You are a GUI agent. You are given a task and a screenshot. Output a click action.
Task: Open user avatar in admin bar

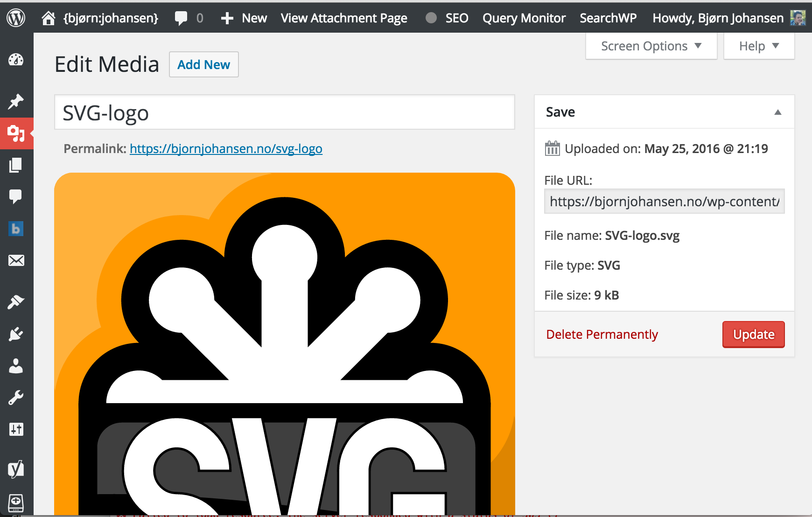798,18
